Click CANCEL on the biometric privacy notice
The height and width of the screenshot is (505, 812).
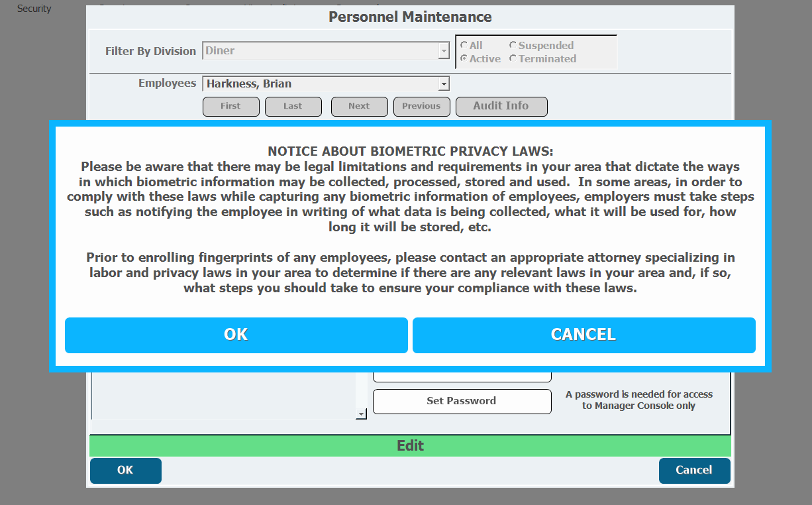[x=584, y=335]
